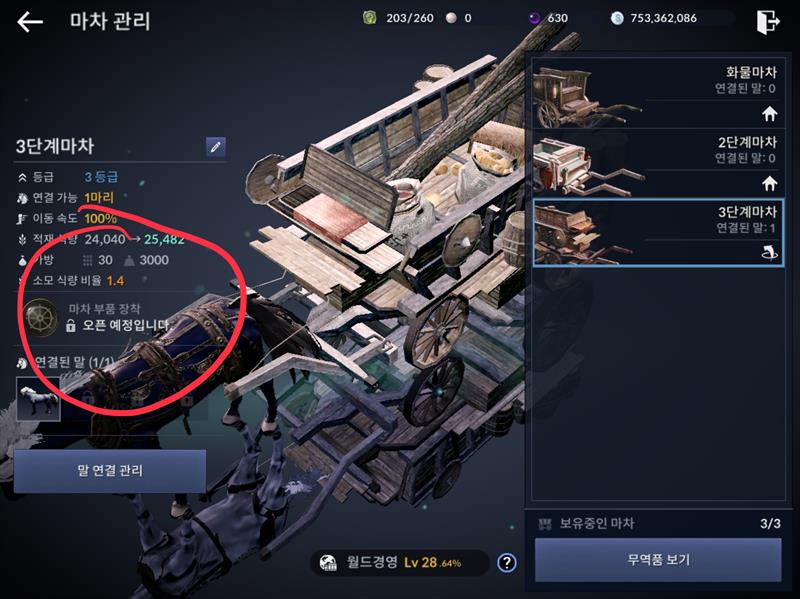The width and height of the screenshot is (800, 599).
Task: Edit wagon name with pencil icon
Action: point(215,147)
